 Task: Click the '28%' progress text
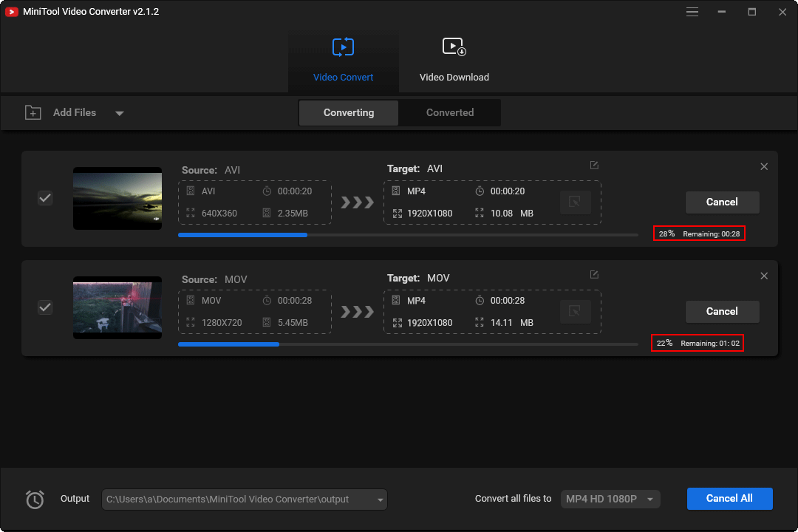[x=666, y=233]
